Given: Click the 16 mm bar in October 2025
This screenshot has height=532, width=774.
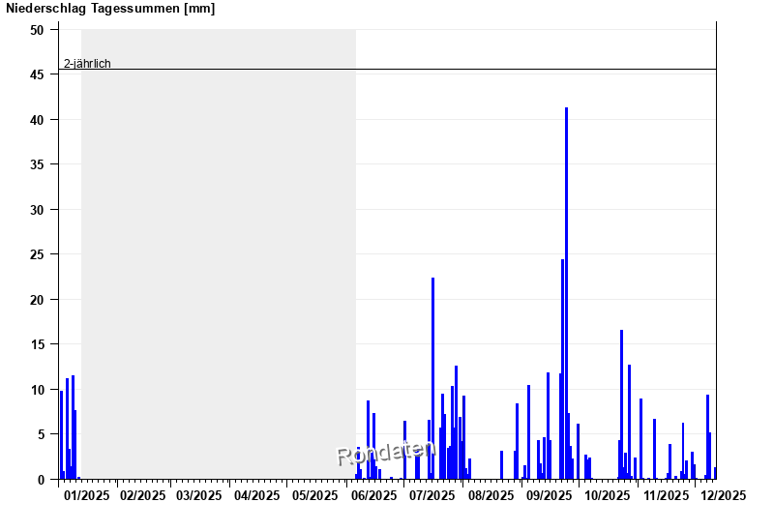Looking at the screenshot, I should pos(621,406).
